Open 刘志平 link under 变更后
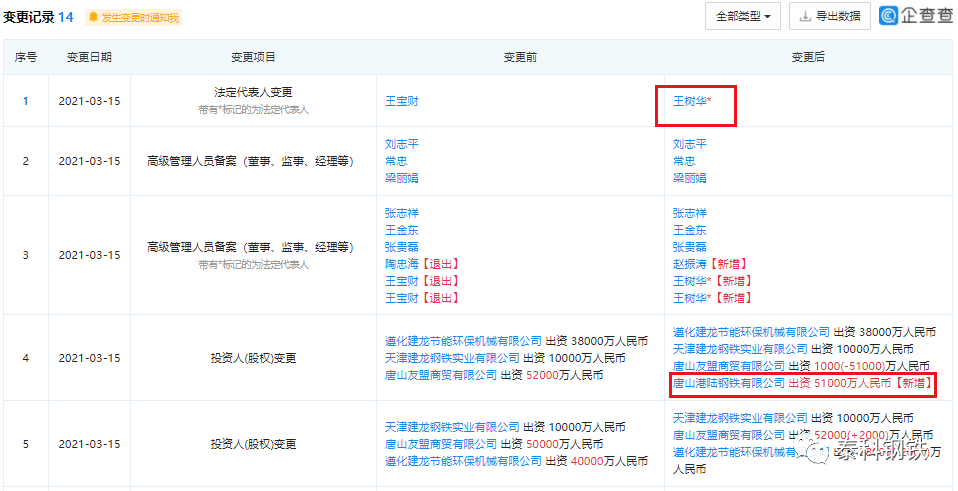Image resolution: width=958 pixels, height=491 pixels. point(690,144)
